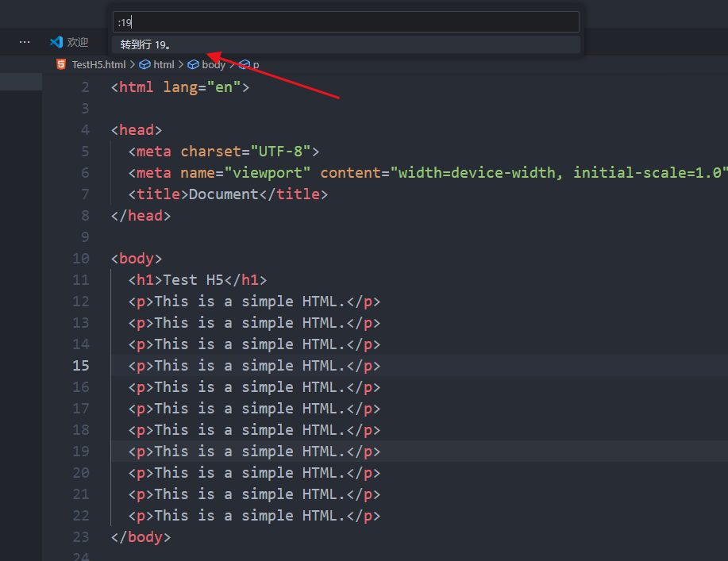728x561 pixels.
Task: Click the cube symbol icon before html breadcrumb
Action: click(x=144, y=64)
